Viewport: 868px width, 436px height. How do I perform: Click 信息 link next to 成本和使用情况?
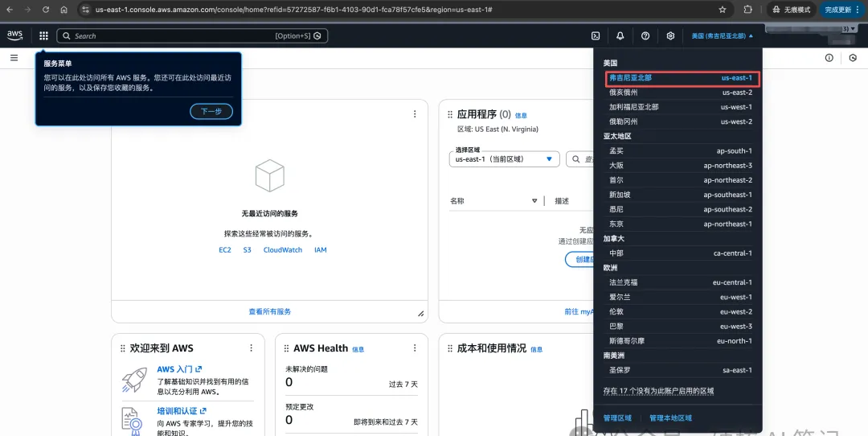(x=536, y=350)
